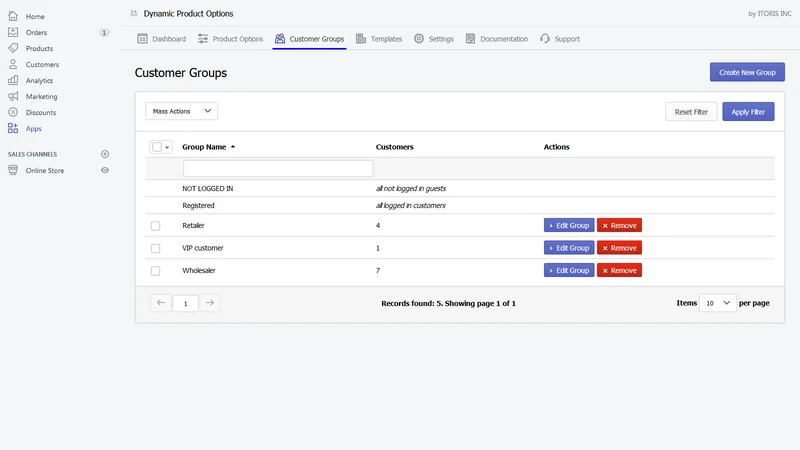800x450 pixels.
Task: Open the Customer Groups tab
Action: click(309, 39)
